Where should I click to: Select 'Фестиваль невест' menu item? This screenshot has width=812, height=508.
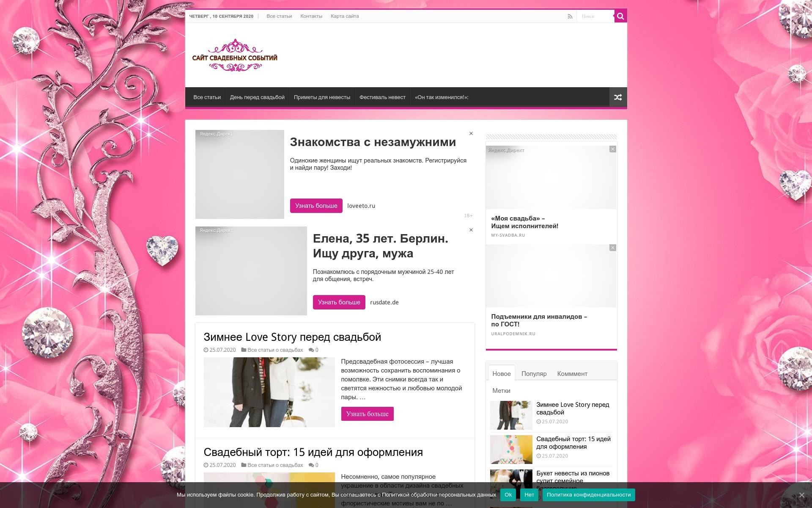point(382,97)
